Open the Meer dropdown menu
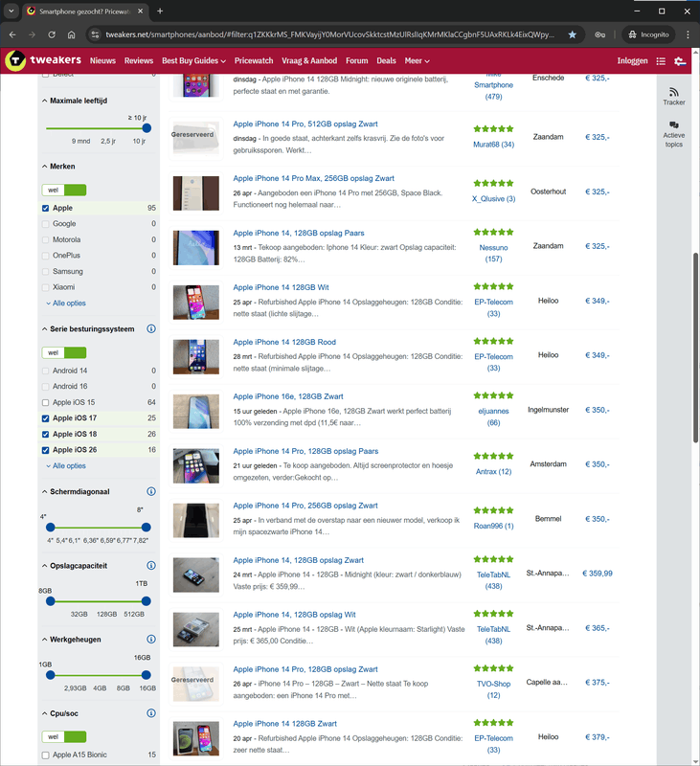The image size is (700, 766). coord(417,61)
